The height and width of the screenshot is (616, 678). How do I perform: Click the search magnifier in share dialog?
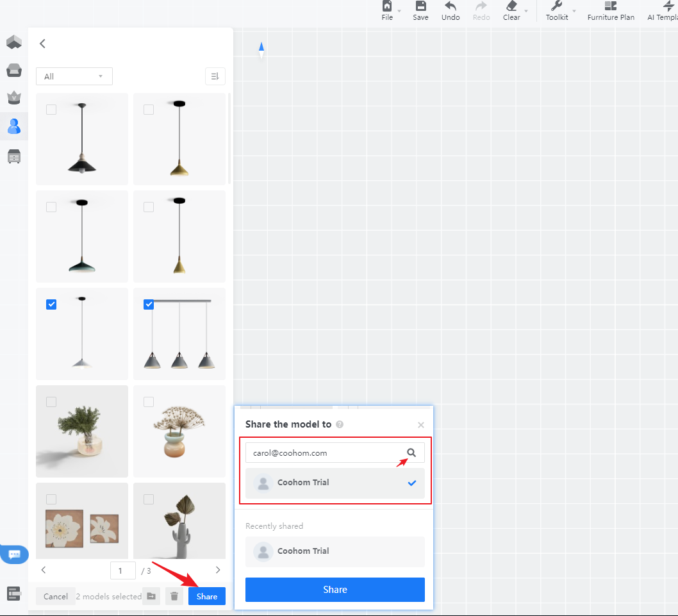[411, 453]
